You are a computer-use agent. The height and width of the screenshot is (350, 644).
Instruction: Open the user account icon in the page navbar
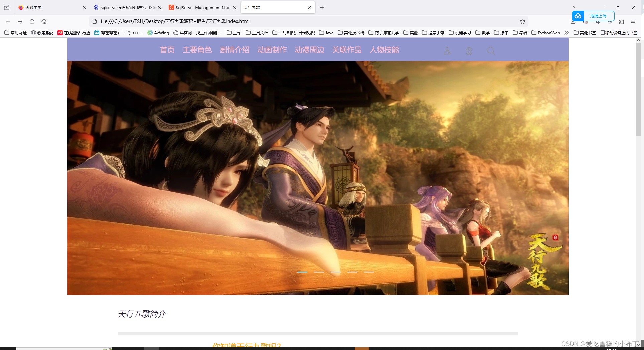[x=447, y=51]
